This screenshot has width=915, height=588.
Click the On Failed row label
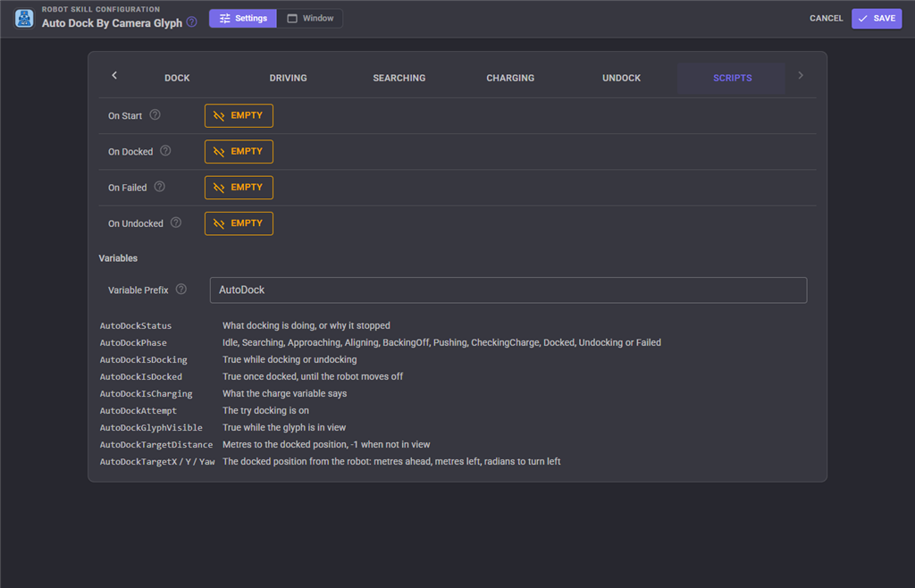coord(127,188)
